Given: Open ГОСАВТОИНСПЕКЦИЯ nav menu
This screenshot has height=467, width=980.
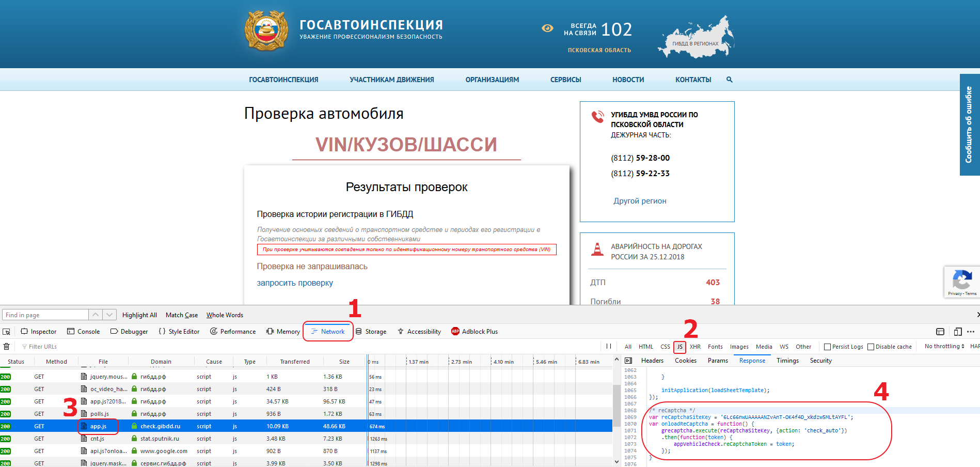Looking at the screenshot, I should click(x=283, y=80).
